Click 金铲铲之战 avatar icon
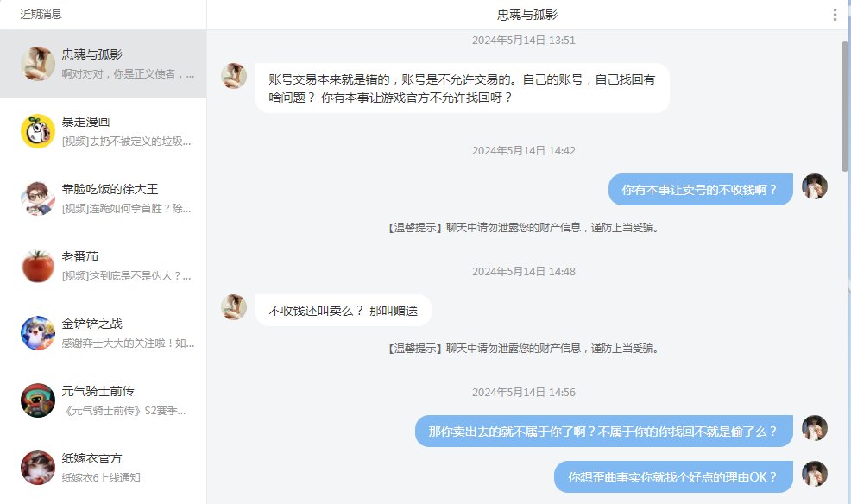 [x=38, y=333]
